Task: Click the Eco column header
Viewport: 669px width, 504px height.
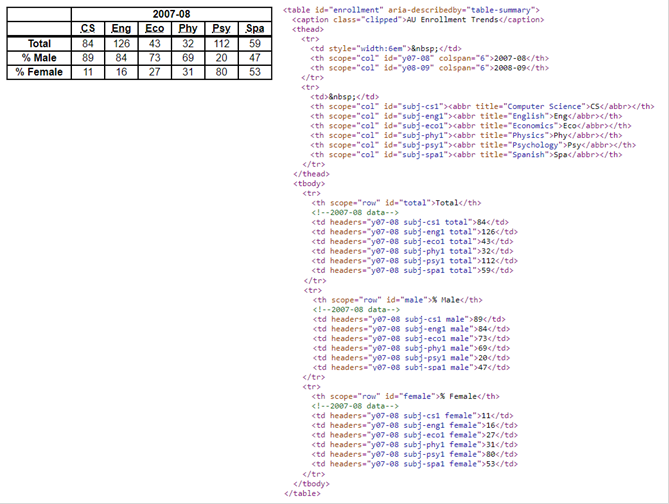Action: (x=154, y=29)
